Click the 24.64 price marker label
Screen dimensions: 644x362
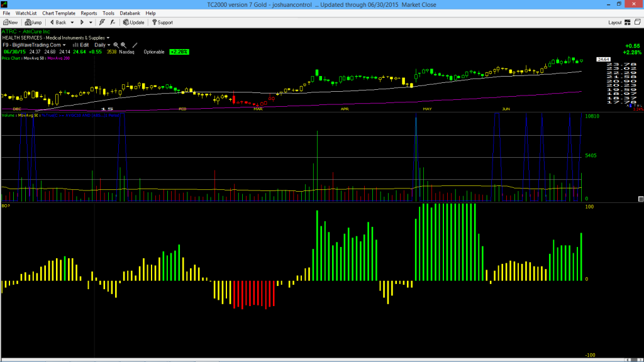pyautogui.click(x=603, y=60)
